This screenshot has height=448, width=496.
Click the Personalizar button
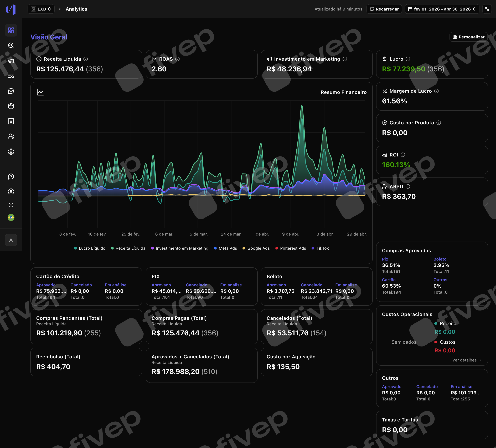point(468,37)
